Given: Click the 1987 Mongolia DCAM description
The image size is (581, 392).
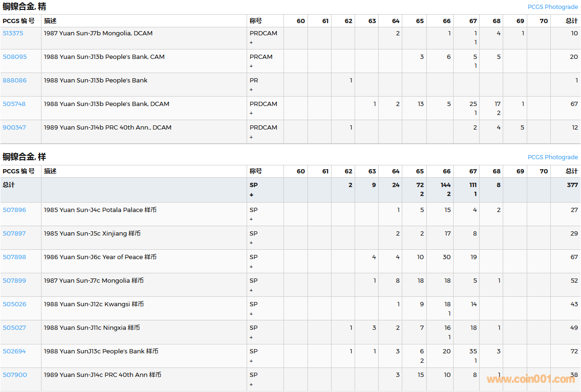Looking at the screenshot, I should pos(98,33).
